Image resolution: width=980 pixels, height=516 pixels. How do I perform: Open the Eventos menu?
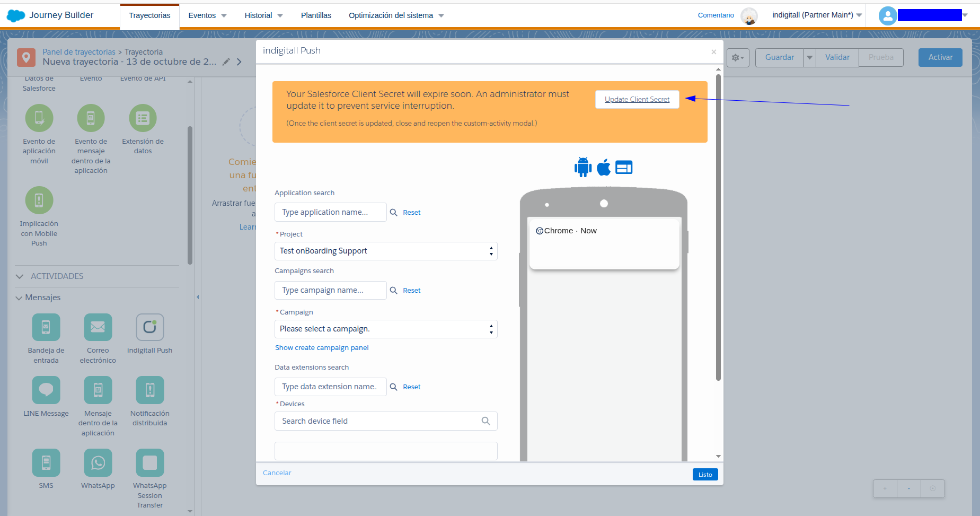pos(208,15)
